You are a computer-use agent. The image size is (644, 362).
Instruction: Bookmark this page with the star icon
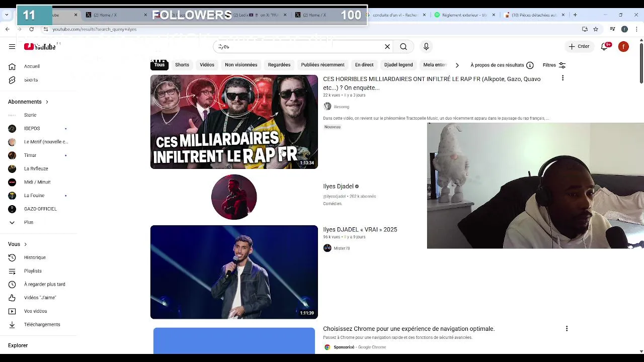pyautogui.click(x=596, y=29)
